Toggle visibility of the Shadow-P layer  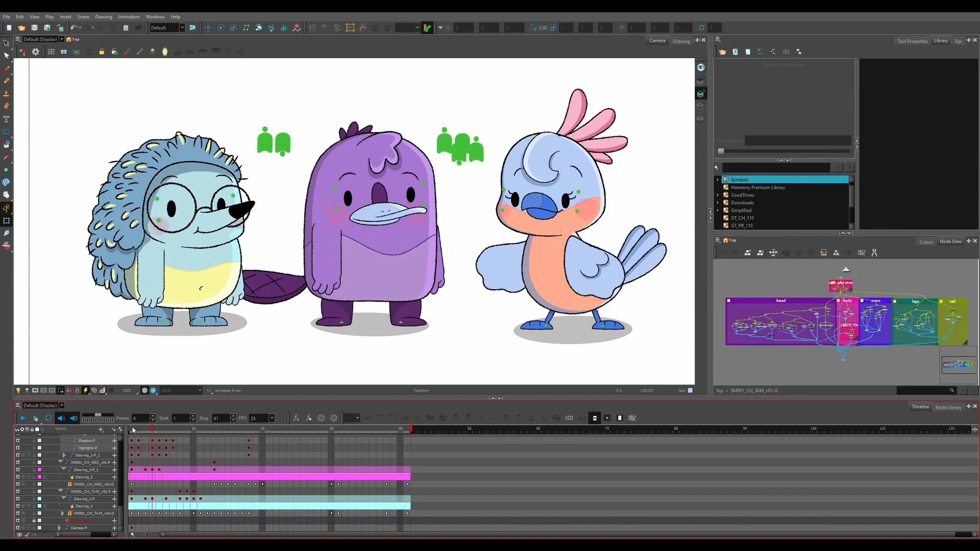point(18,440)
